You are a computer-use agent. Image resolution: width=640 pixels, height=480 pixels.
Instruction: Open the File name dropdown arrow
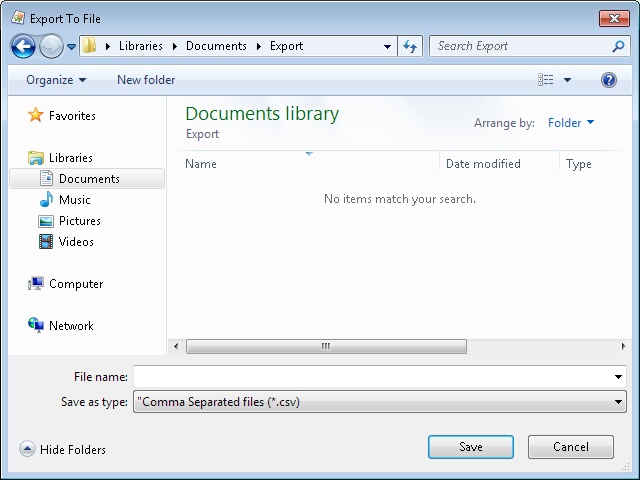point(619,377)
